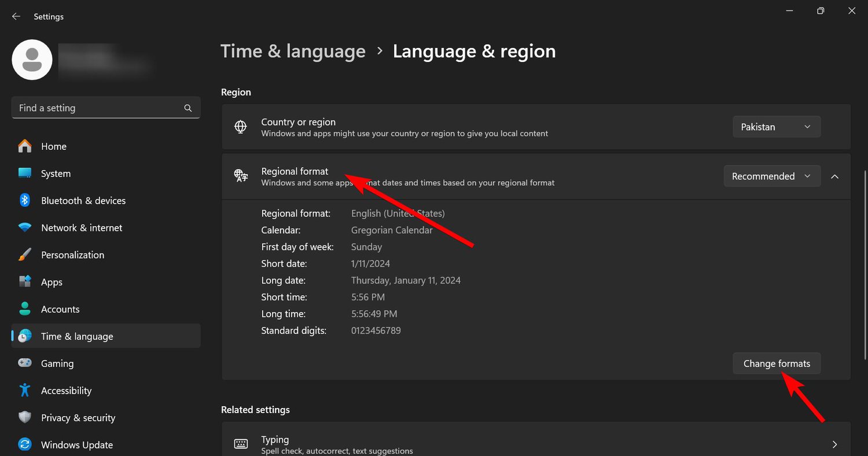Go to Home in the sidebar
The height and width of the screenshot is (456, 868).
pos(53,146)
